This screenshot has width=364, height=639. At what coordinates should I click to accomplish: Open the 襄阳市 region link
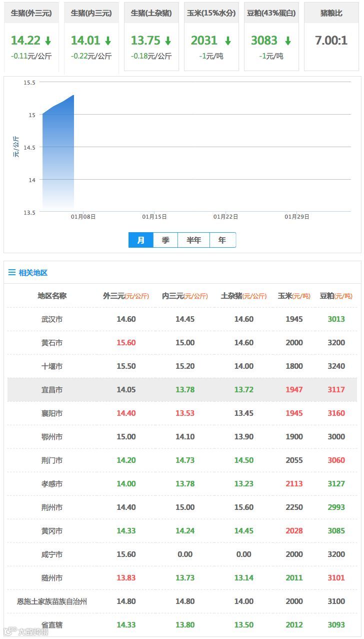click(x=52, y=413)
